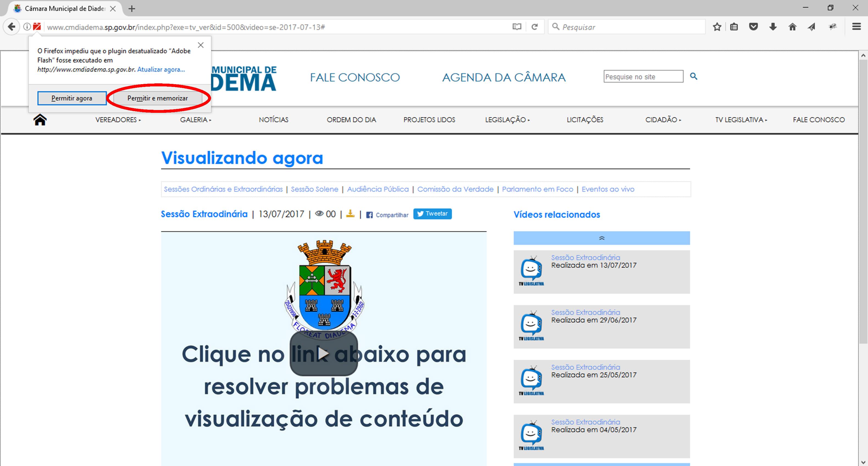
Task: Open new browser tab with plus
Action: (x=132, y=9)
